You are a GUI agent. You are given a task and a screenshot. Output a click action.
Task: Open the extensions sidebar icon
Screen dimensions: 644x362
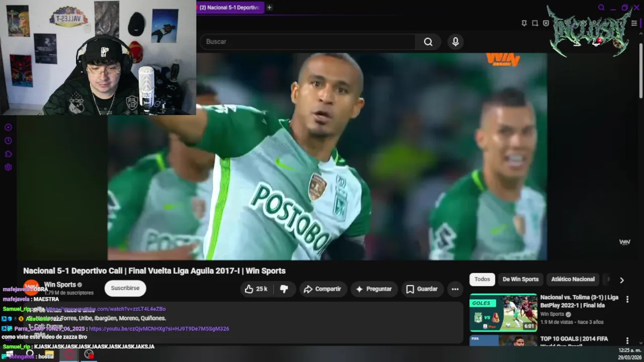(x=8, y=154)
